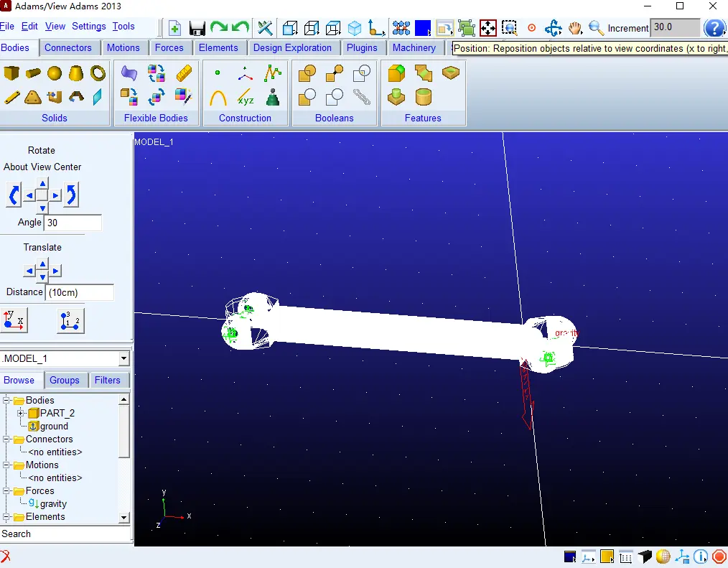Click the Undo arrow in toolbar
This screenshot has height=568, width=728.
[241, 27]
